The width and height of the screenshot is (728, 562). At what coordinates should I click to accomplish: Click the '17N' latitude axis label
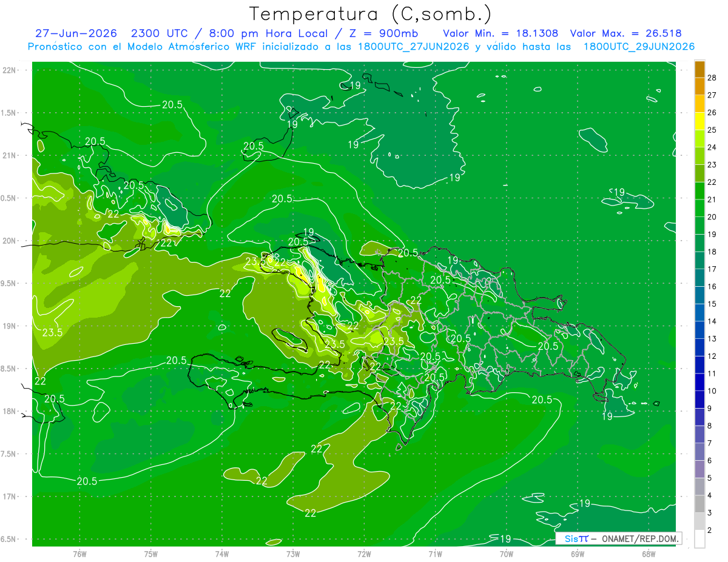point(10,497)
